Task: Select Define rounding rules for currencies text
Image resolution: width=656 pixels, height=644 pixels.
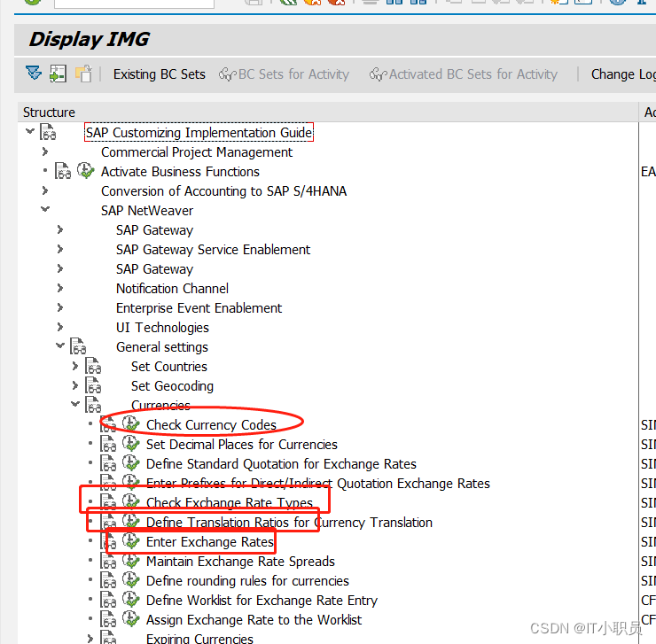Action: click(x=247, y=580)
